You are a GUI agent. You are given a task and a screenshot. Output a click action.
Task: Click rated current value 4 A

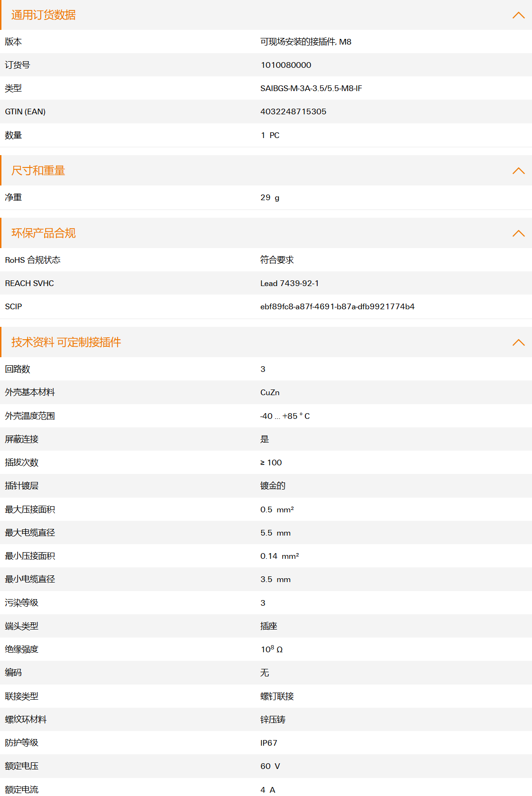tap(268, 790)
